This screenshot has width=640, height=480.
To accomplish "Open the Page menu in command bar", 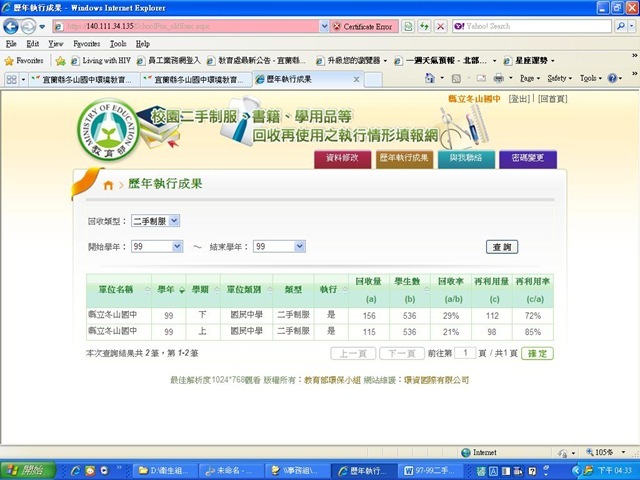I will (530, 77).
